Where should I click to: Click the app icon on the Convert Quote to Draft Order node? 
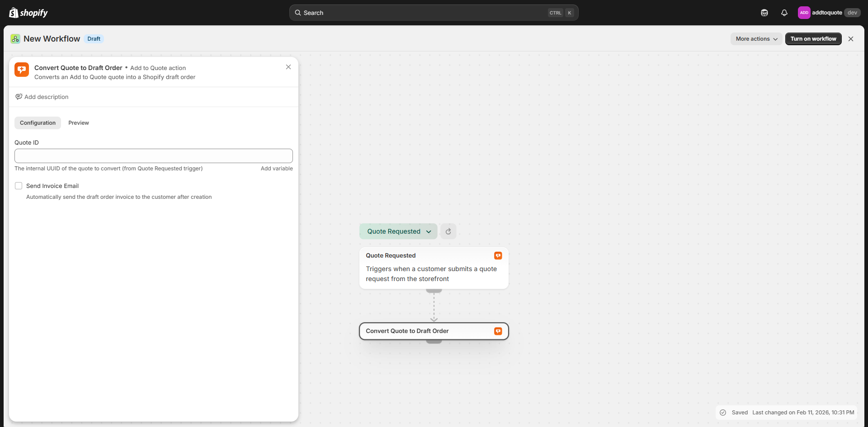(498, 331)
